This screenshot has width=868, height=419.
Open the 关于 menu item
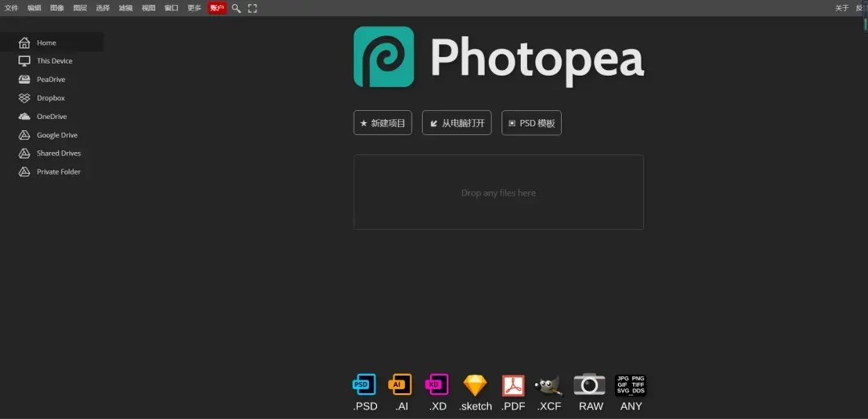click(842, 8)
